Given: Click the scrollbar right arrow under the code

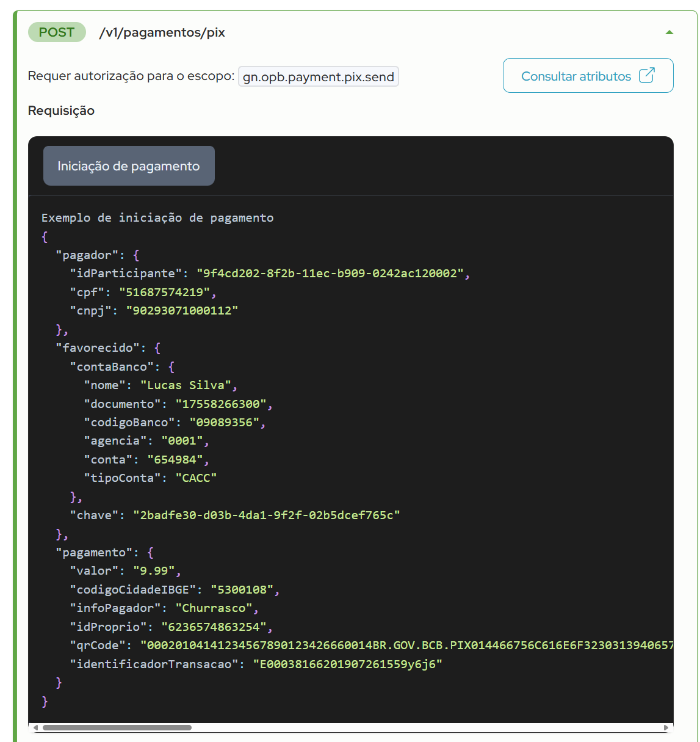Looking at the screenshot, I should pyautogui.click(x=666, y=727).
